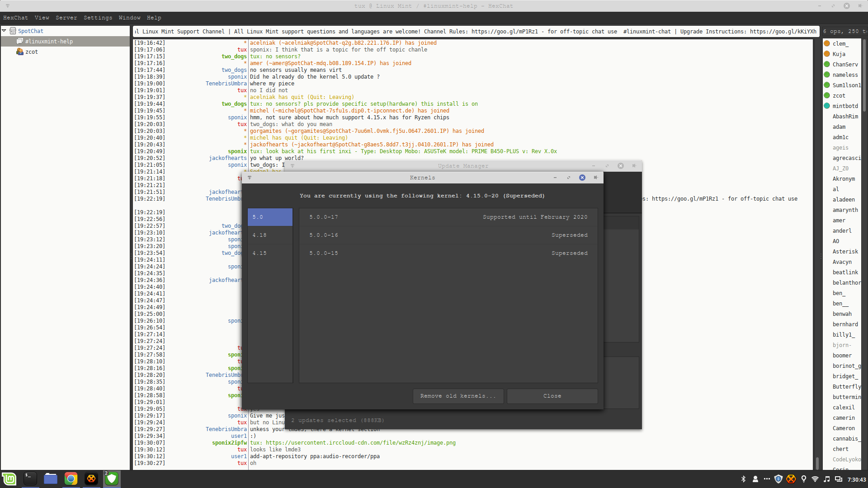The width and height of the screenshot is (868, 488).
Task: Switch to Chrome in the taskbar
Action: coord(71,479)
